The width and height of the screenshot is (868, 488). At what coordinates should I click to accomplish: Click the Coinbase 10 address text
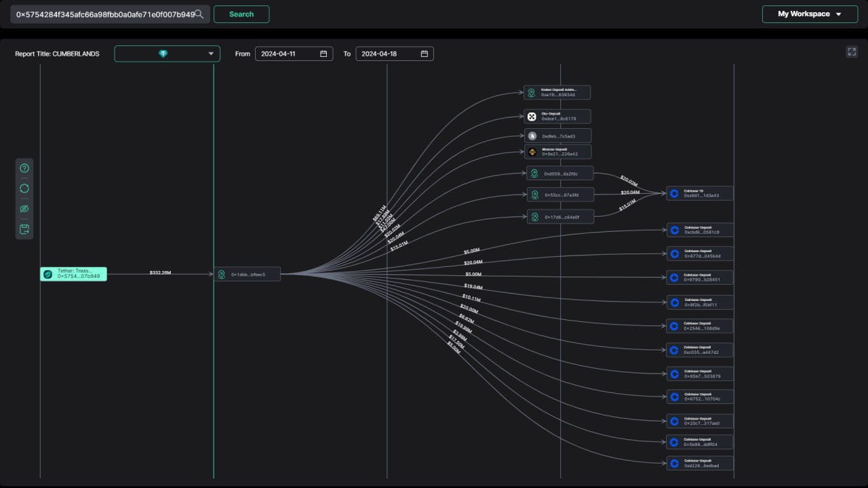702,196
